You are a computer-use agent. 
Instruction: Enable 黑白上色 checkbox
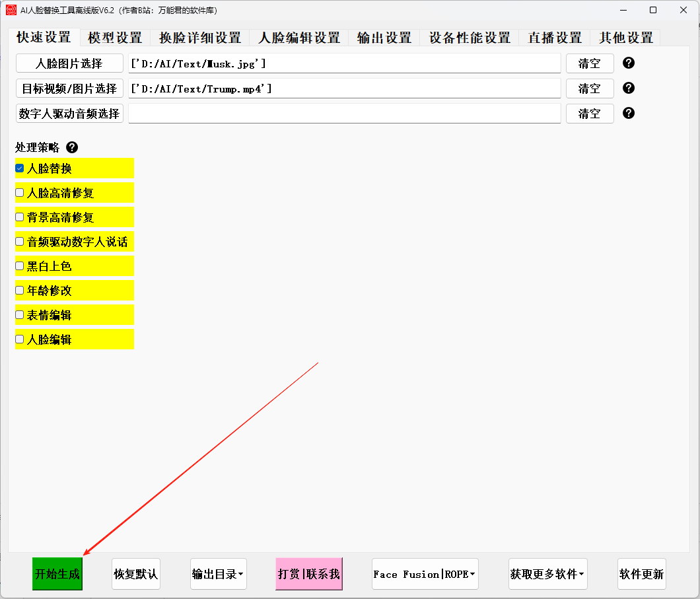20,266
